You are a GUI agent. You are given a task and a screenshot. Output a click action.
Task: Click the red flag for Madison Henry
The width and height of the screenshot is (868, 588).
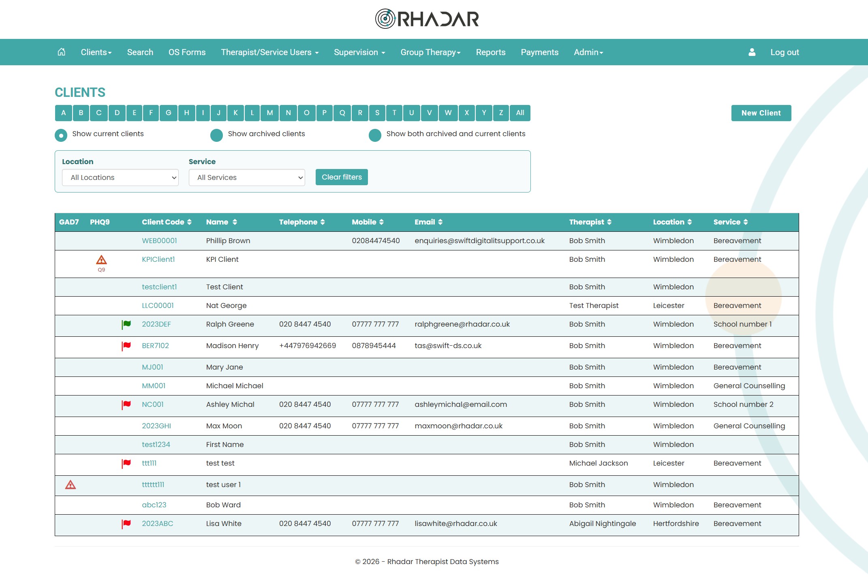(126, 346)
